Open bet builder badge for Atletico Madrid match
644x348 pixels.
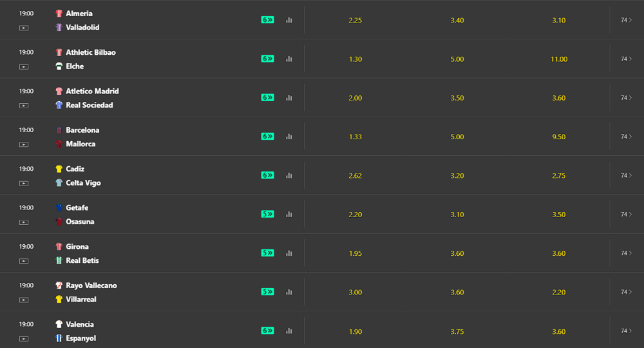pos(267,97)
